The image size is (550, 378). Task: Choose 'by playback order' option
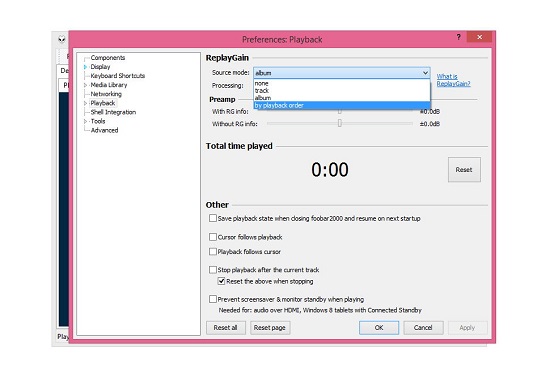tap(342, 105)
